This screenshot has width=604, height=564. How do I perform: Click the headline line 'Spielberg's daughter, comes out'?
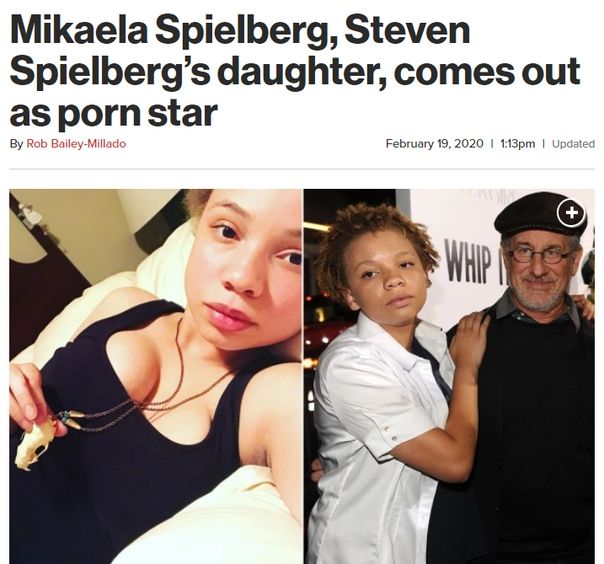(295, 72)
